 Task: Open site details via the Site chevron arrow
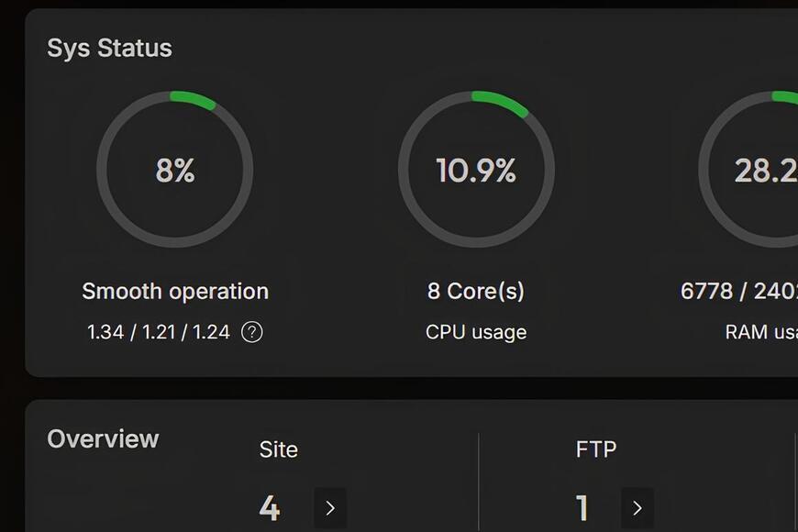click(330, 507)
